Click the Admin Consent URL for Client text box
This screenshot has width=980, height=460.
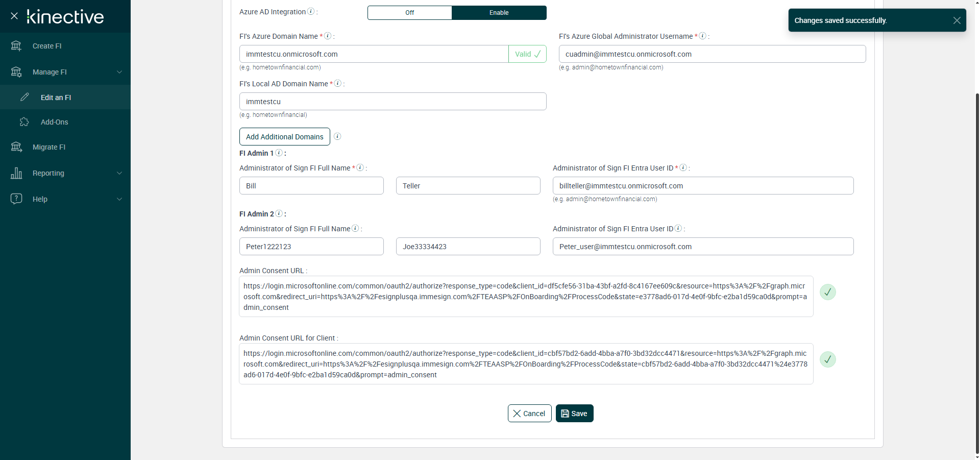tap(526, 364)
